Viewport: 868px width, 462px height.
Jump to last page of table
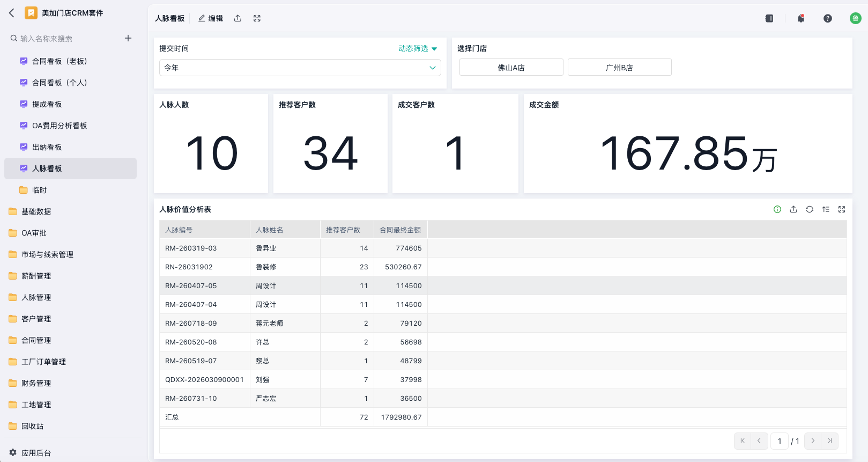point(830,441)
